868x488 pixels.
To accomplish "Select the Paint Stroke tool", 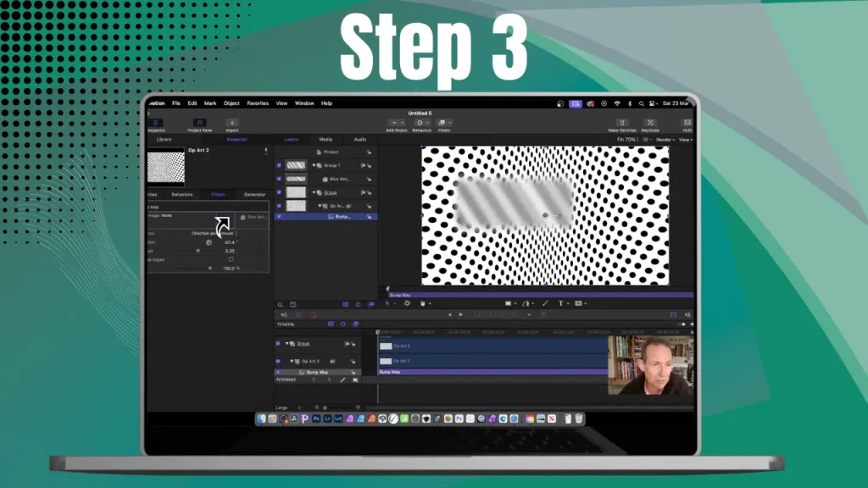I will pyautogui.click(x=545, y=303).
